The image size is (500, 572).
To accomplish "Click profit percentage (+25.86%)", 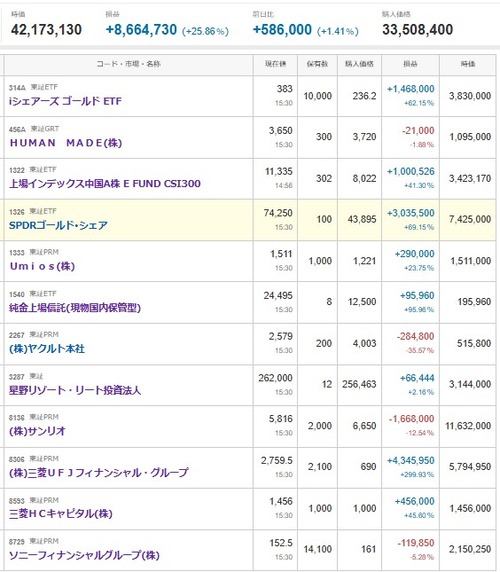I will pos(205,31).
